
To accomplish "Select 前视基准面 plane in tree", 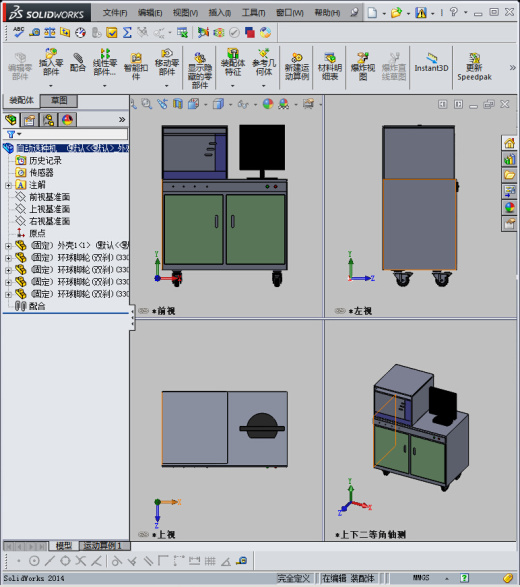I will click(49, 197).
